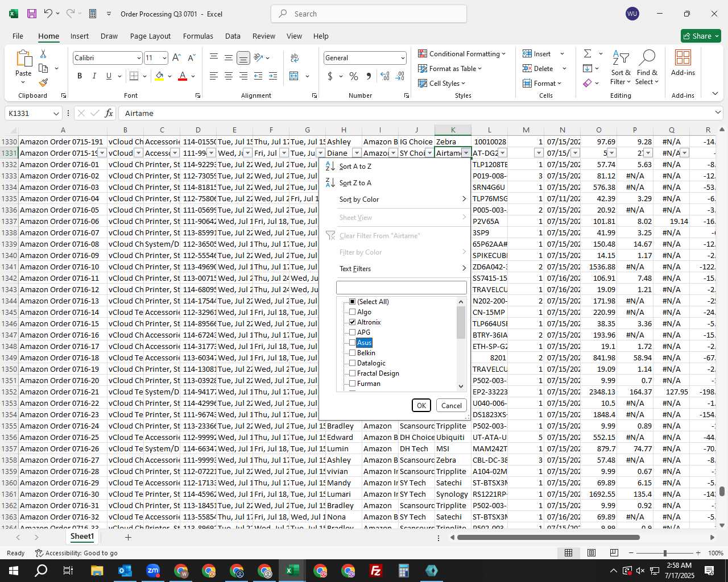Apply Accounting dollar format
The height and width of the screenshot is (582, 728).
tap(330, 76)
